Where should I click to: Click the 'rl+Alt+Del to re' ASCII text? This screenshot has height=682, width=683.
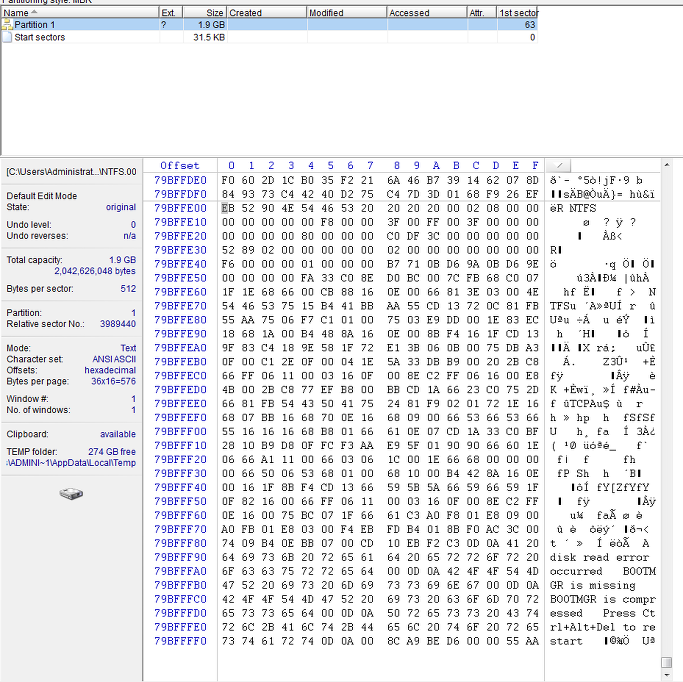point(603,627)
